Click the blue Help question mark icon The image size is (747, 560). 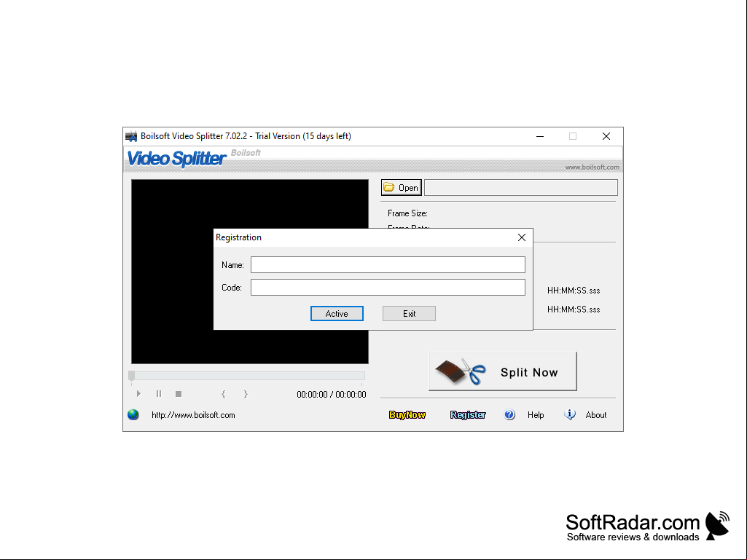click(509, 415)
